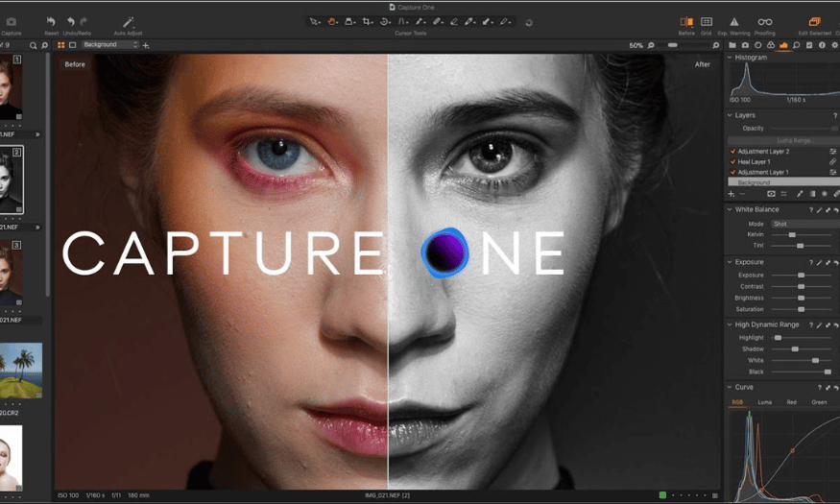This screenshot has height=504, width=840.
Task: Switch curve to the Red tab
Action: (x=791, y=402)
